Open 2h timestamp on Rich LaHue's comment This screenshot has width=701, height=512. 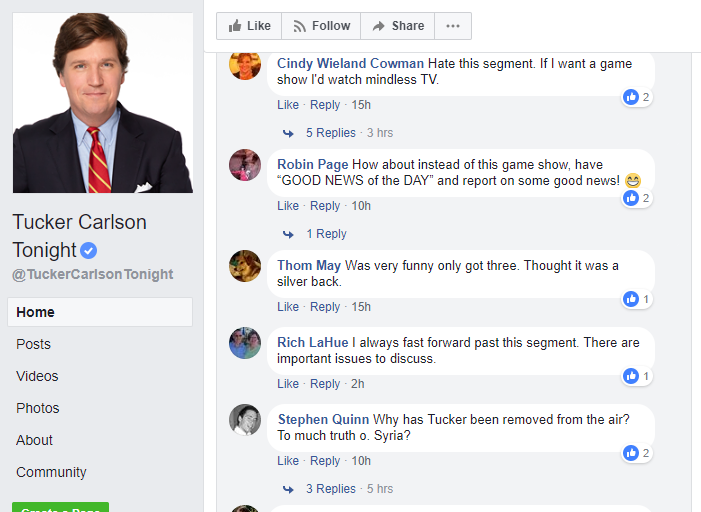point(358,384)
